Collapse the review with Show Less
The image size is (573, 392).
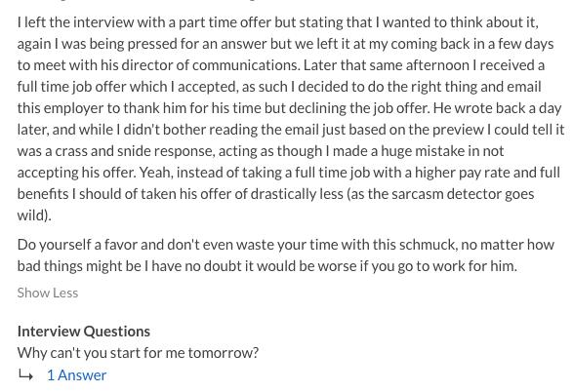48,293
